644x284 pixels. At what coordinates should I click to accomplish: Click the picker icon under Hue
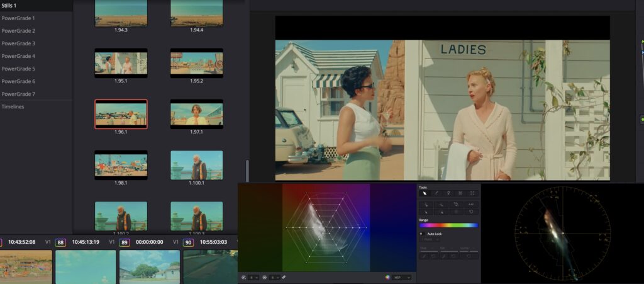(424, 256)
